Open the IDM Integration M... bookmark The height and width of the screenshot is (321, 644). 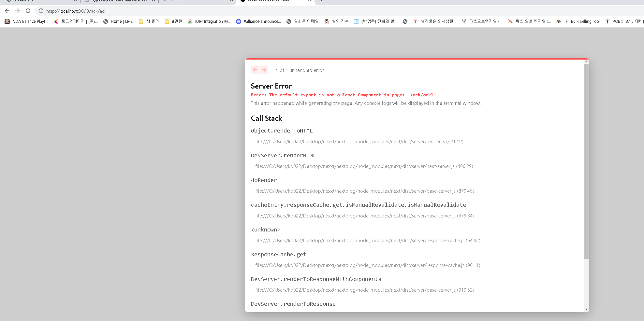pos(209,21)
